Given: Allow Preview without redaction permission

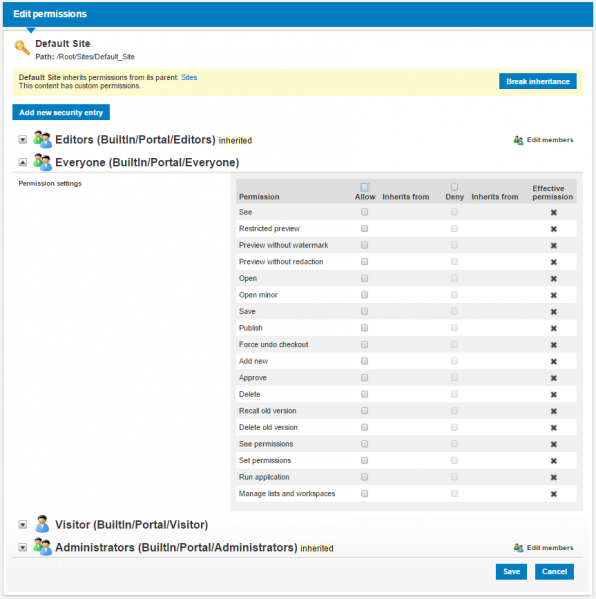Looking at the screenshot, I should 364,262.
